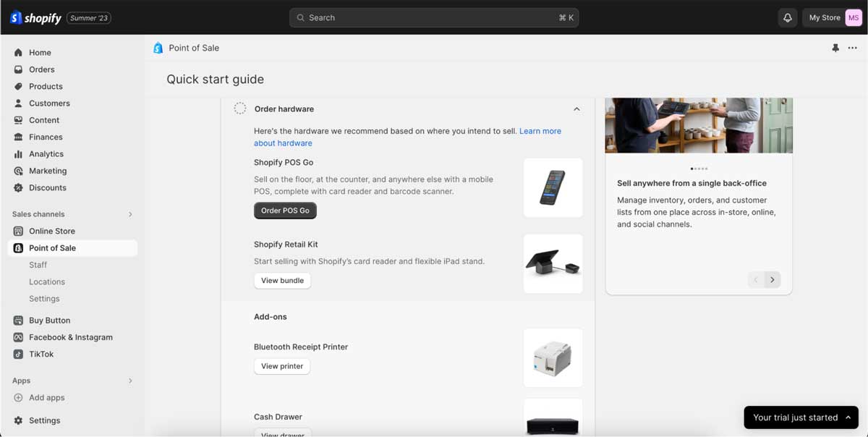Screen dimensions: 868x437
Task: Select the Products icon in sidebar
Action: point(17,86)
